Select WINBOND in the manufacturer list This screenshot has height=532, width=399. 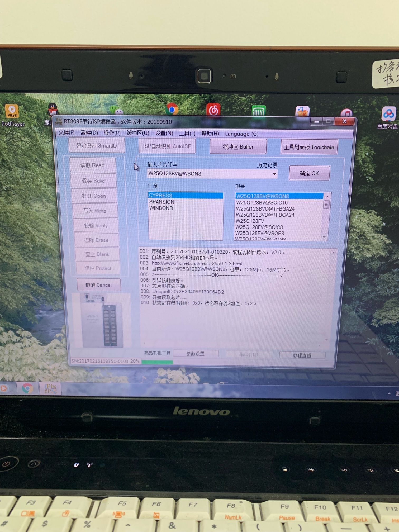[x=161, y=208]
